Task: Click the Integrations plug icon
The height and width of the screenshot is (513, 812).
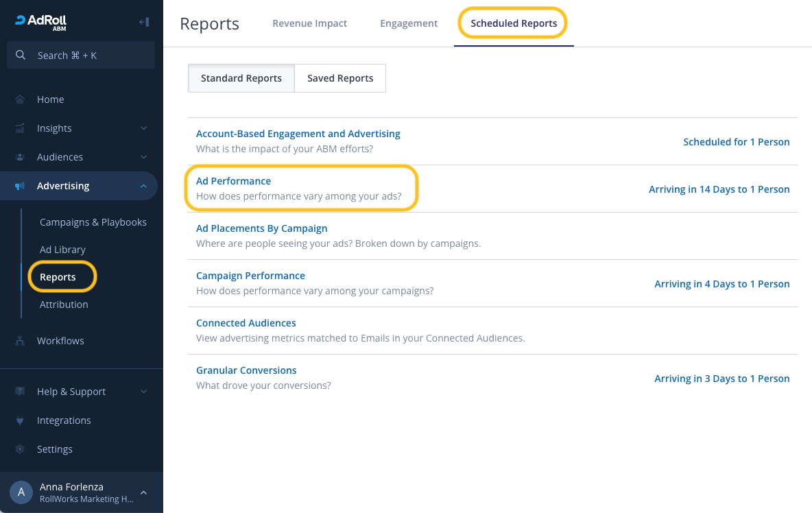Action: 20,420
